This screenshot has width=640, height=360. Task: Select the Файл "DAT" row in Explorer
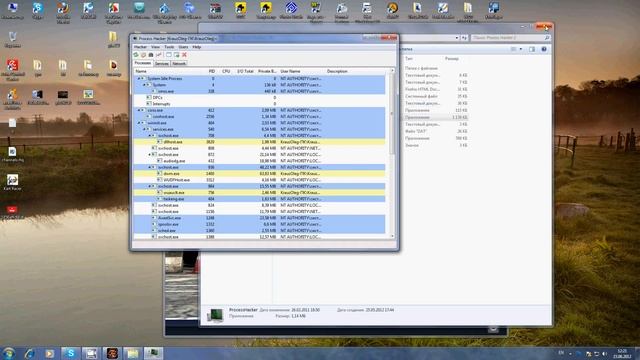(x=436, y=131)
